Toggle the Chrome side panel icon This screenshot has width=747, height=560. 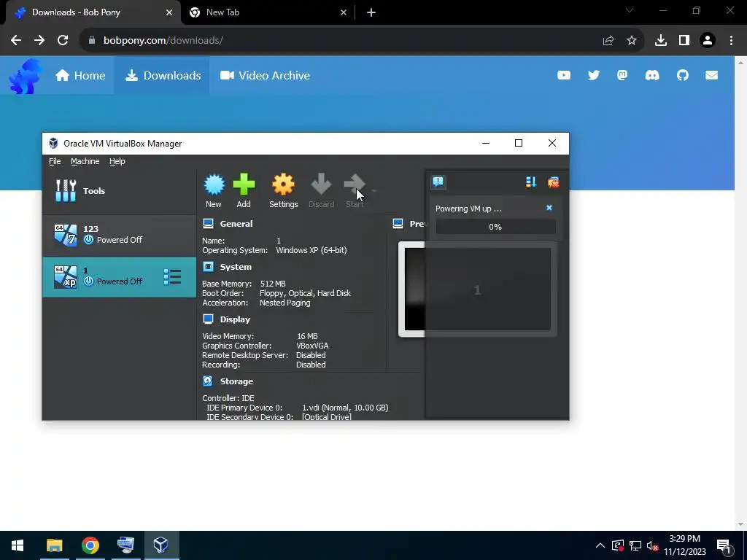pyautogui.click(x=684, y=41)
